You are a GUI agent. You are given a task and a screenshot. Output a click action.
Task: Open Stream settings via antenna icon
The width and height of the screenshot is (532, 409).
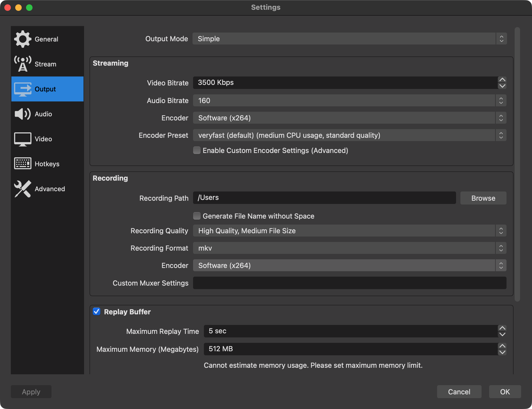click(x=23, y=64)
